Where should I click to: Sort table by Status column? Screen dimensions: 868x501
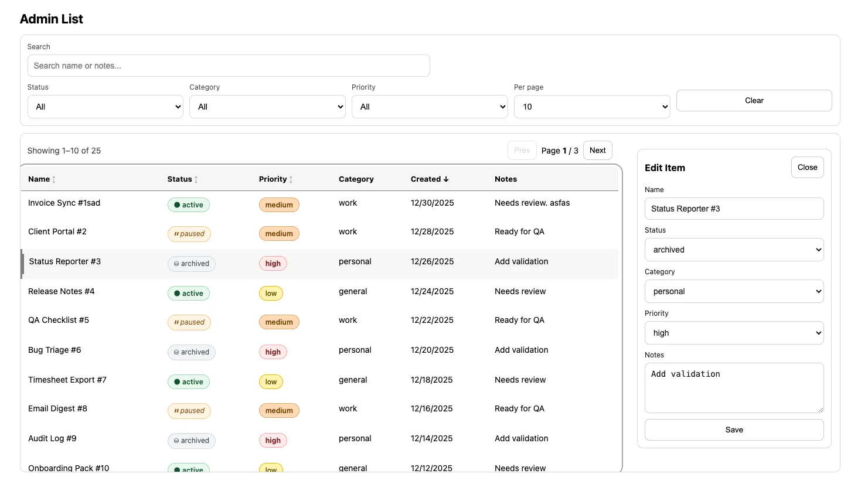pyautogui.click(x=183, y=179)
